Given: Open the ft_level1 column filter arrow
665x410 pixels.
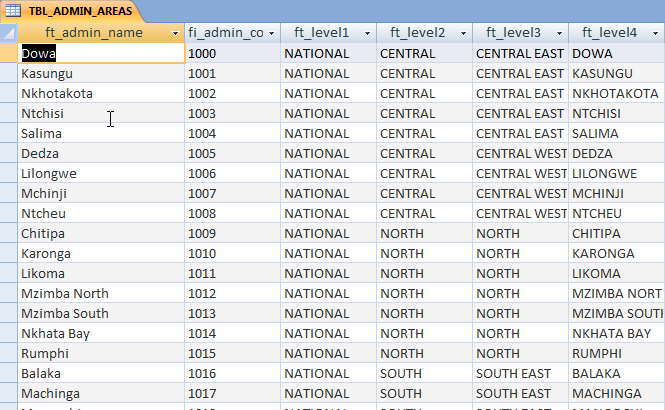Looking at the screenshot, I should (x=368, y=34).
